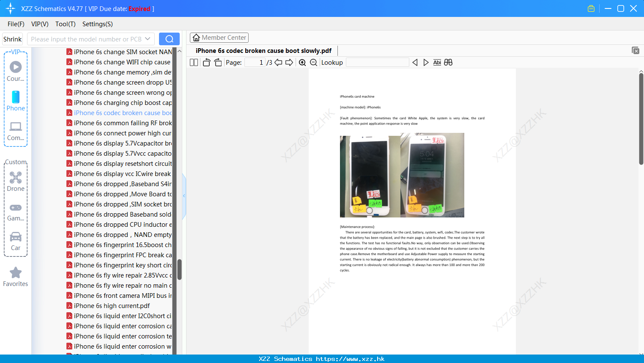This screenshot has width=644, height=363.
Task: Rotate the PDF page counterclockwise
Action: [206, 63]
